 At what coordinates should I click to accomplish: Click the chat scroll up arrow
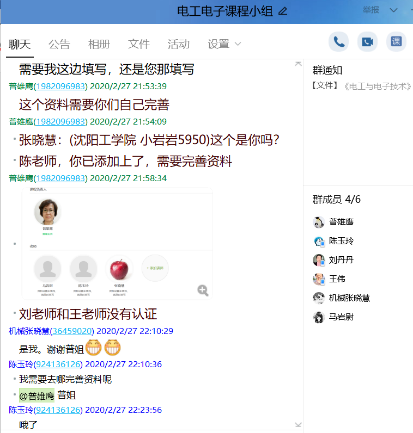pos(298,64)
